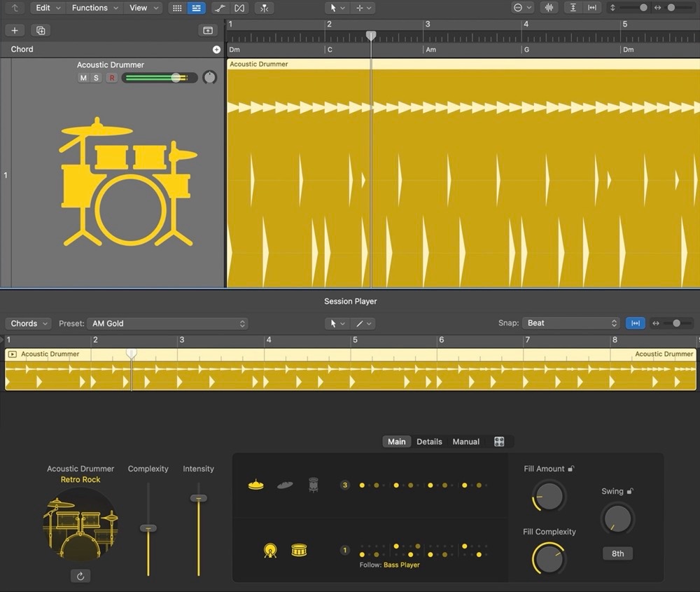700x592 pixels.
Task: Open the Chords dropdown in Session Player
Action: tap(28, 324)
